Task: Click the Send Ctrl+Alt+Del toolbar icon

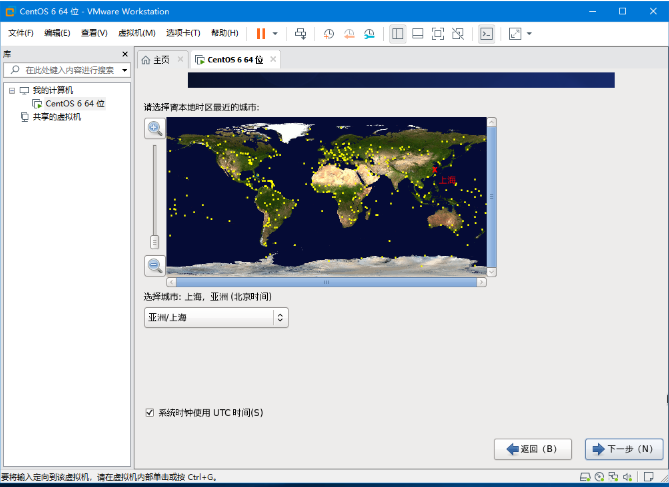Action: tap(301, 33)
